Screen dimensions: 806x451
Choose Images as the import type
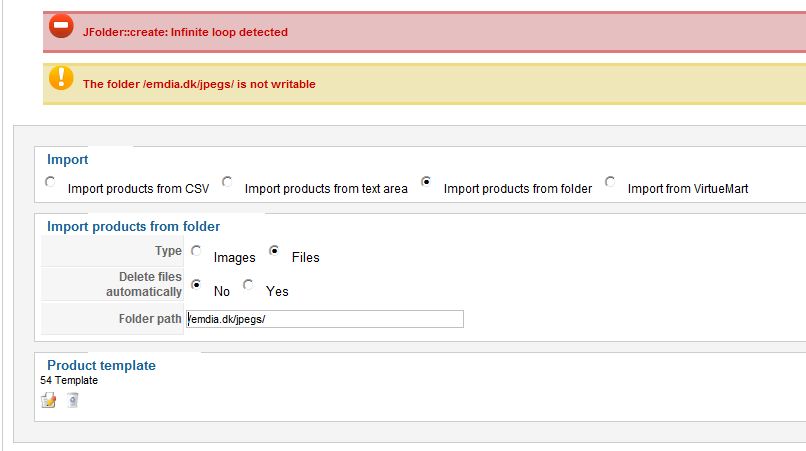(196, 250)
